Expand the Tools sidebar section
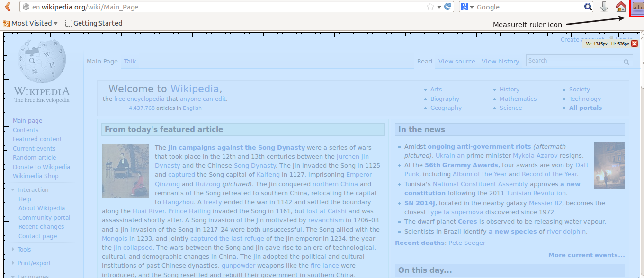 click(x=13, y=250)
